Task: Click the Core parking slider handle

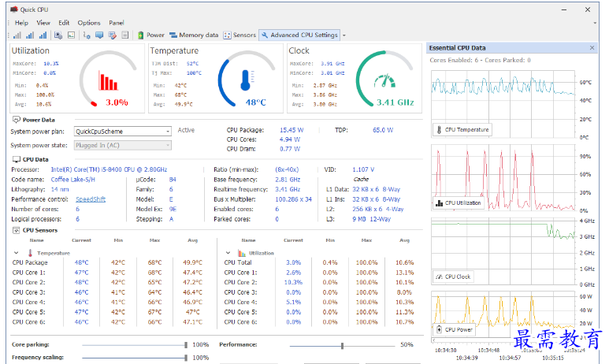Action: tap(186, 344)
